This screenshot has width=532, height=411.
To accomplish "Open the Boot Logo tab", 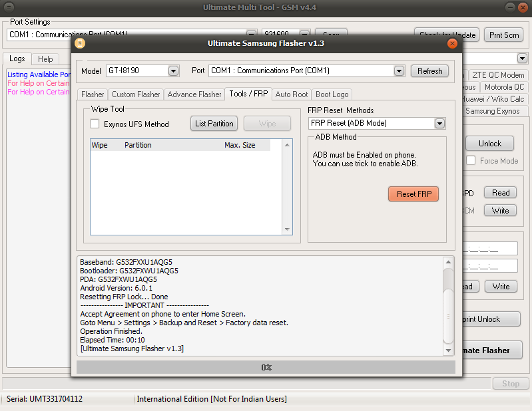I will [332, 94].
